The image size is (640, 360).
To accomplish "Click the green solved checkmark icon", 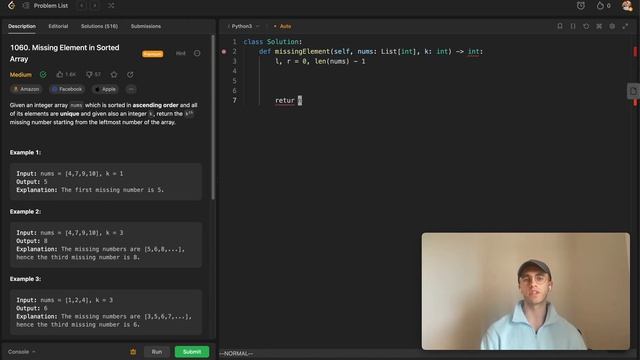I will click(x=43, y=75).
